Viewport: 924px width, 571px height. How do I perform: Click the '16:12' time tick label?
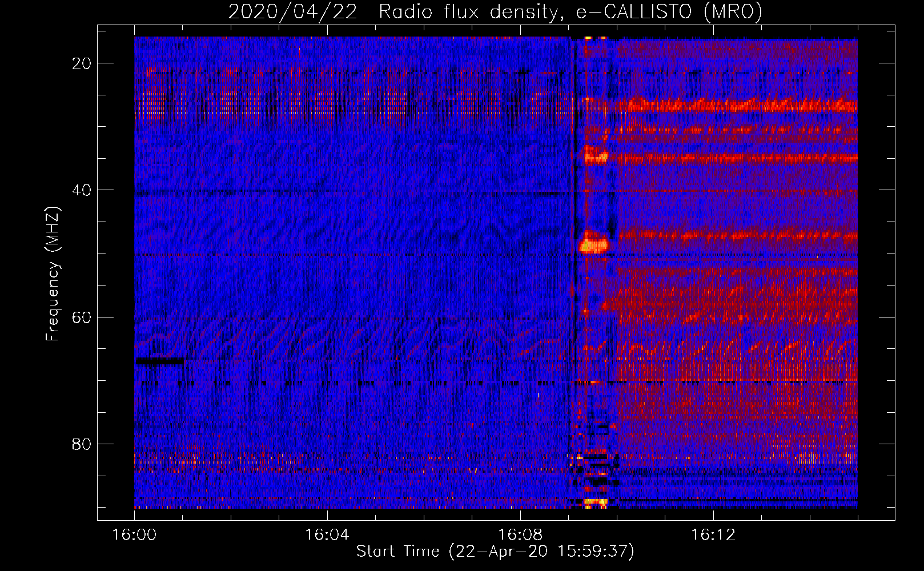[713, 535]
